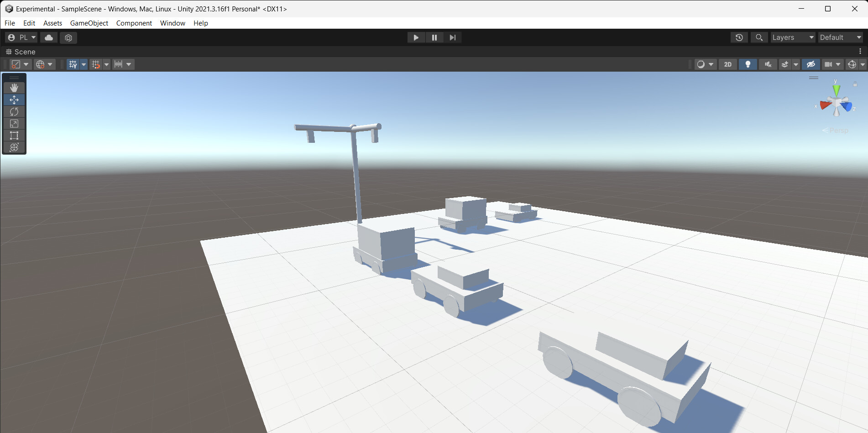Open the search window from the toolbar
This screenshot has height=433, width=868.
click(759, 37)
